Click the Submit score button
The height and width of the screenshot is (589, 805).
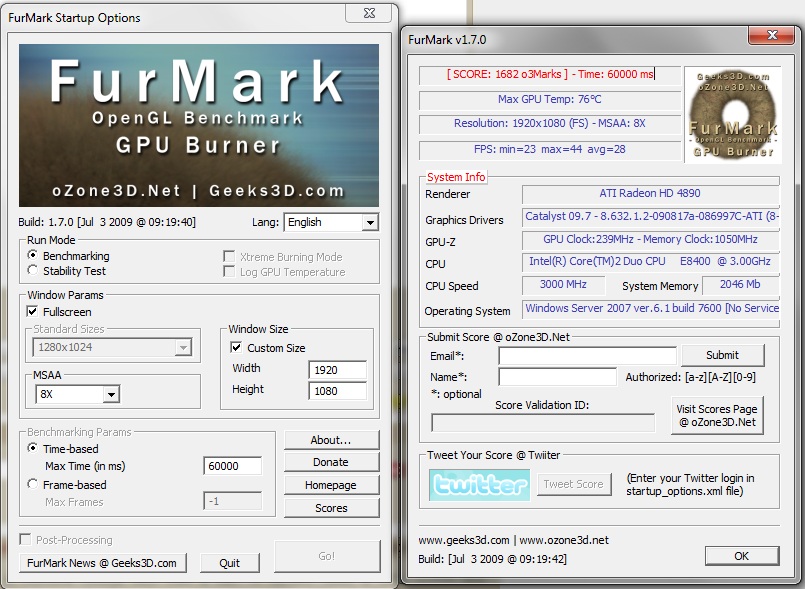[x=722, y=355]
